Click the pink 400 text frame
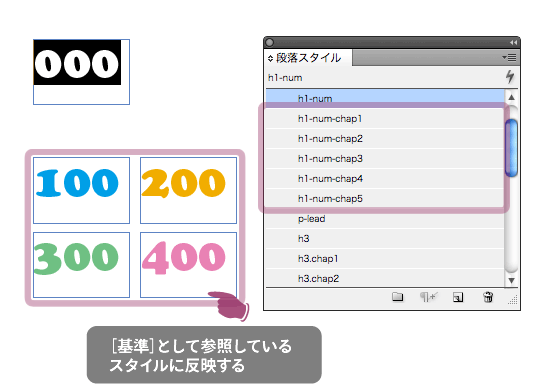 tap(188, 265)
